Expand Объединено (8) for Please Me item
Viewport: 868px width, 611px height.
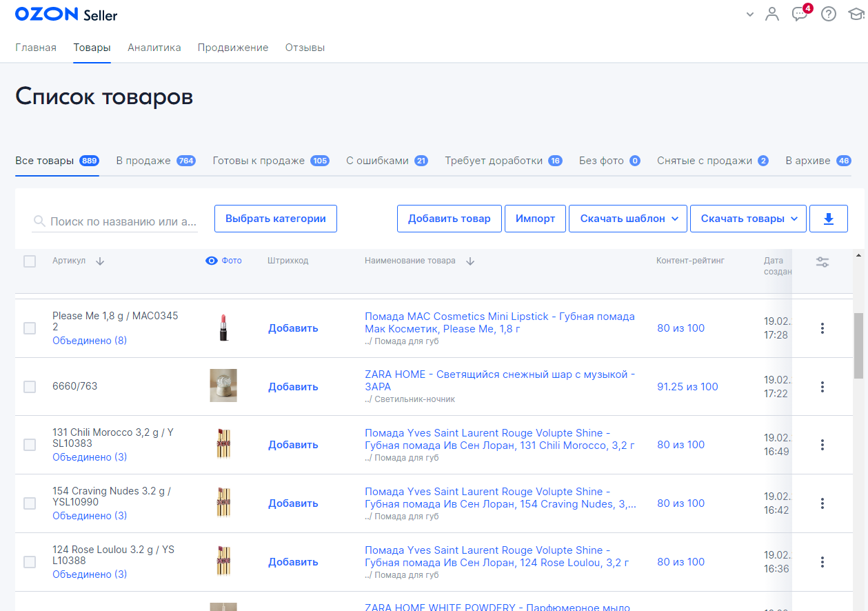coord(90,341)
